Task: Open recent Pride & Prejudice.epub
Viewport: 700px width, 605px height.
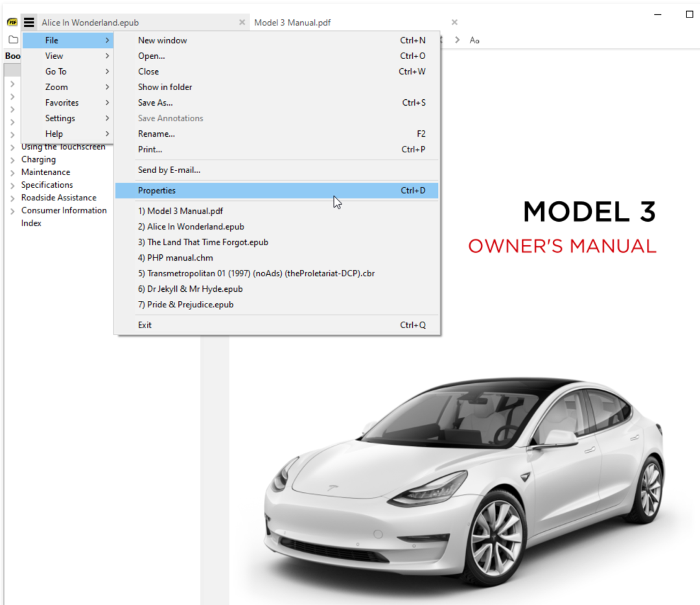Action: click(277, 305)
